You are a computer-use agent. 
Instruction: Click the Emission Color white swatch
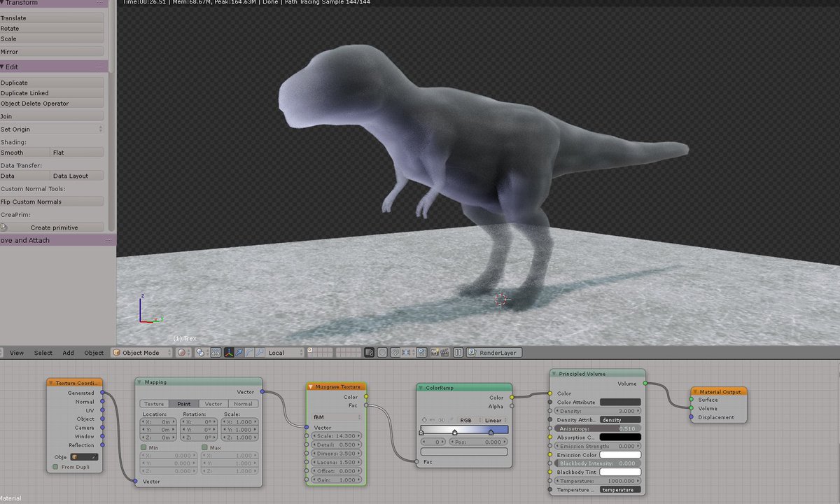tap(620, 455)
